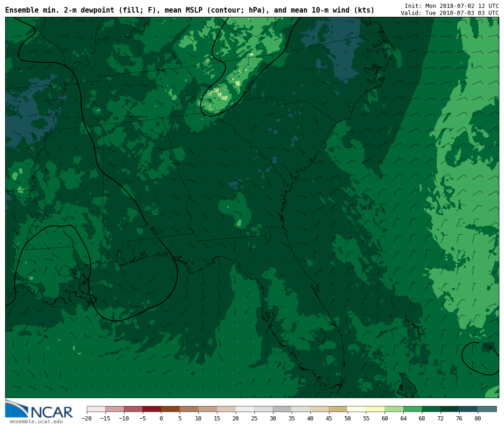Screen dimensions: 504x427
Task: Click the light green swatch between 60 and 64
Action: 394,409
